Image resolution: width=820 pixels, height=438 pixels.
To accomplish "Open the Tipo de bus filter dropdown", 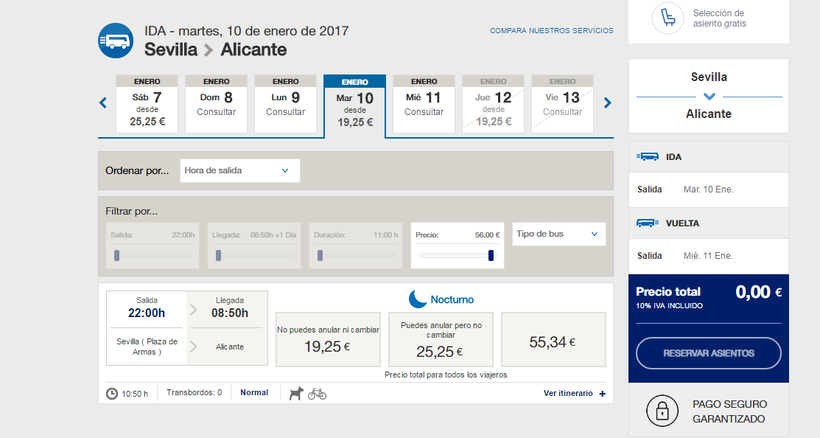I will click(559, 234).
